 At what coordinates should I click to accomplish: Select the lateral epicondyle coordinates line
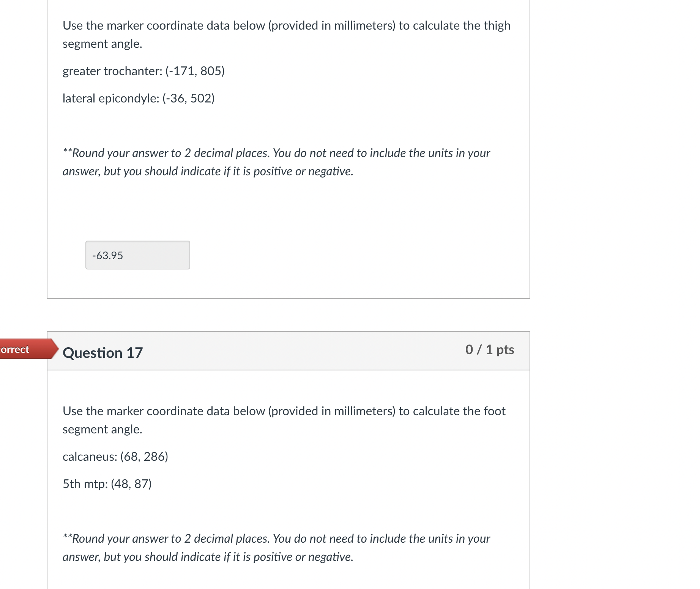(x=139, y=98)
